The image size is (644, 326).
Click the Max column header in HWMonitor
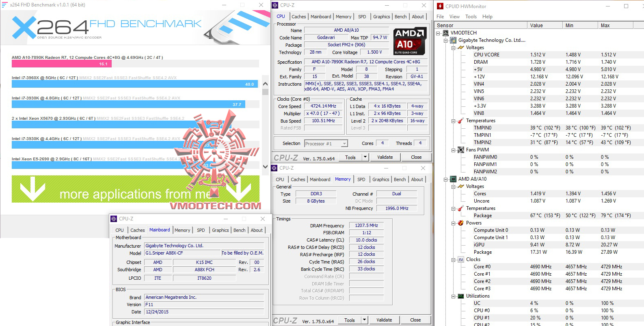[x=616, y=25]
